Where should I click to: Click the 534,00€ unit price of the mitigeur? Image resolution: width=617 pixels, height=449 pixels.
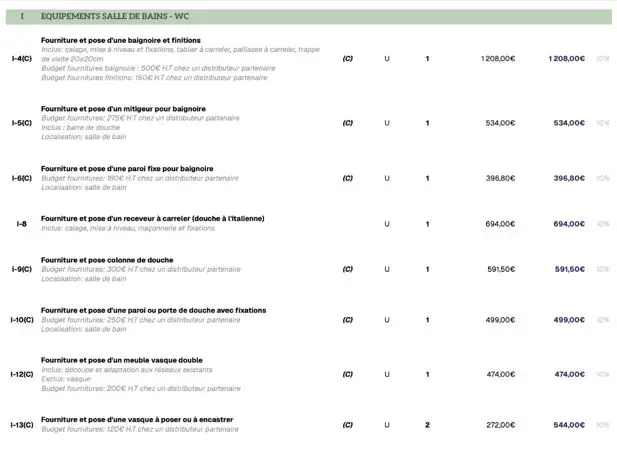[500, 123]
